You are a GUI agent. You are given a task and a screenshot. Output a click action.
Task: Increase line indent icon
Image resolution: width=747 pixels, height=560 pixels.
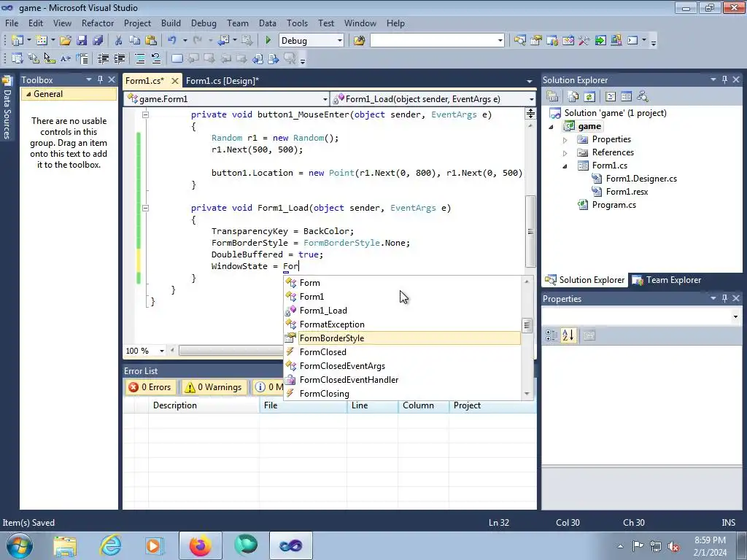pyautogui.click(x=119, y=58)
